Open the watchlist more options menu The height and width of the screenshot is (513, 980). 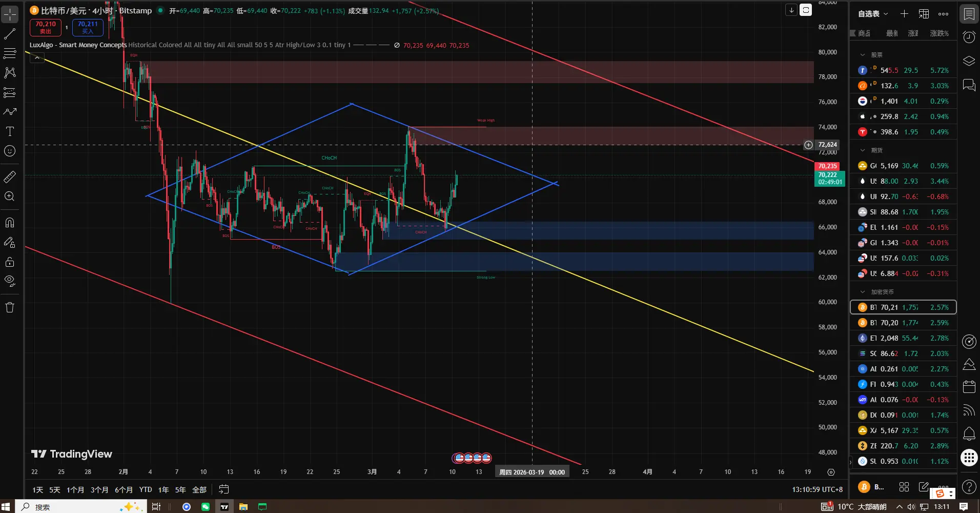[943, 14]
